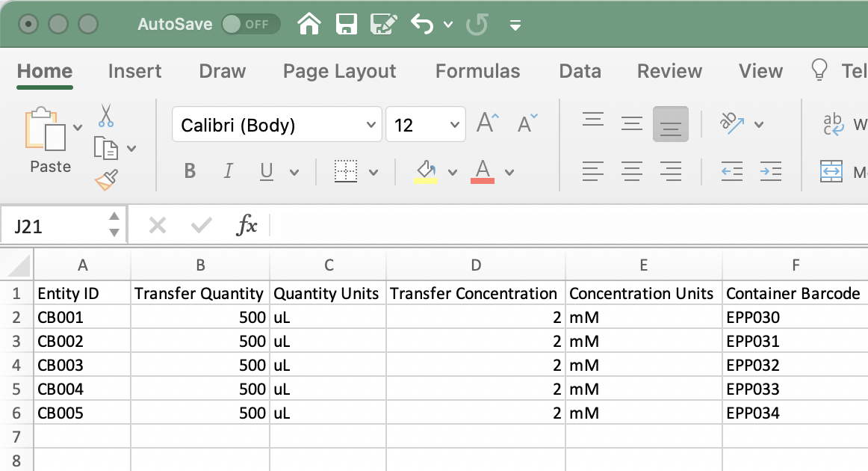
Task: Select row 4 header
Action: pos(16,365)
